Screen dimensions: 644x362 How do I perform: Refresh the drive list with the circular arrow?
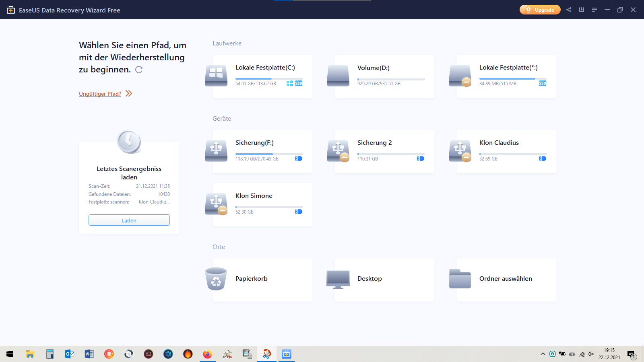(x=139, y=70)
